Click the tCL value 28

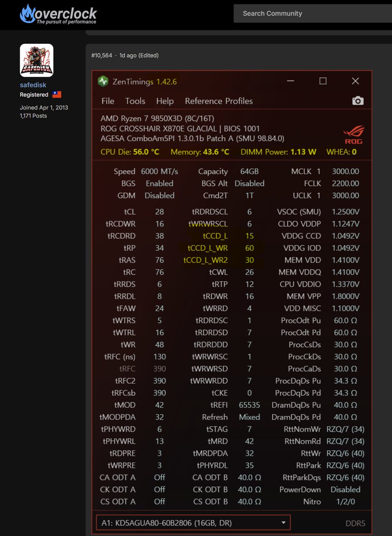[159, 212]
